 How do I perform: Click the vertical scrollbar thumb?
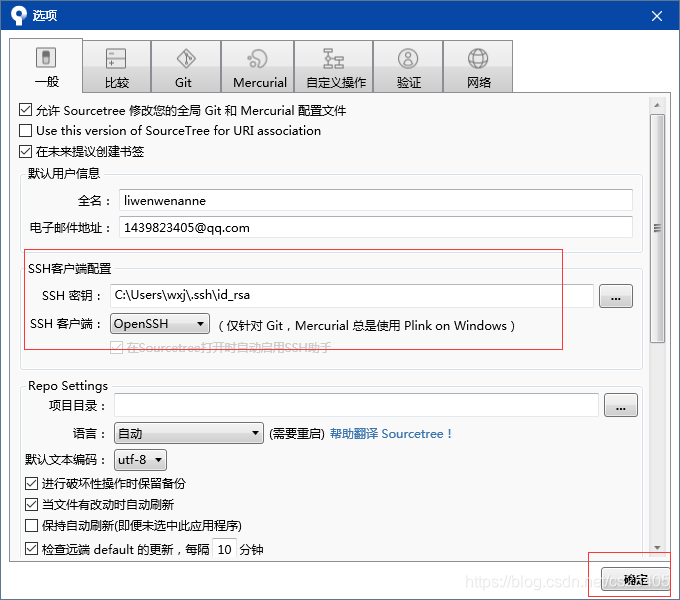pos(657,228)
